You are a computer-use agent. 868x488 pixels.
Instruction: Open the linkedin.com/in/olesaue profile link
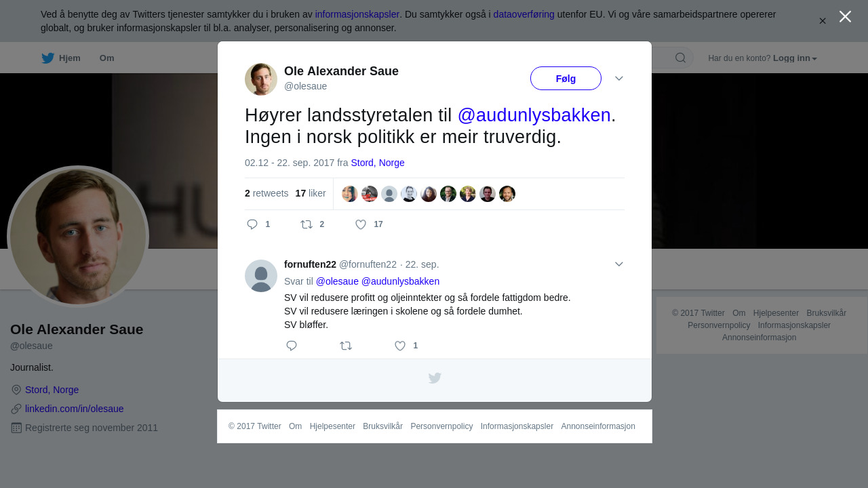point(75,409)
